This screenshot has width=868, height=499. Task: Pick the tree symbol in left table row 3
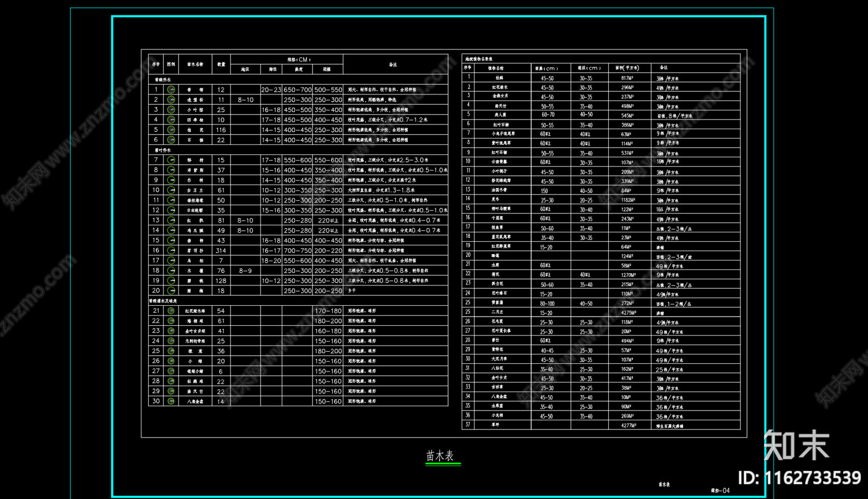pyautogui.click(x=171, y=110)
